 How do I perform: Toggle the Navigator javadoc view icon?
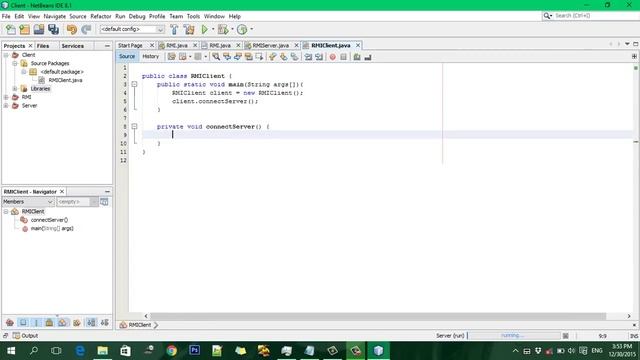pos(104,202)
